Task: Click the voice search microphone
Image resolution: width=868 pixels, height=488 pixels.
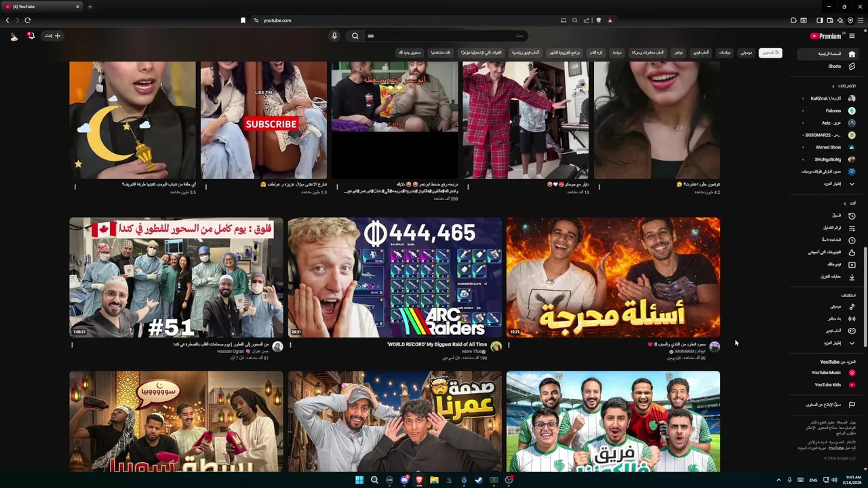Action: [x=334, y=36]
